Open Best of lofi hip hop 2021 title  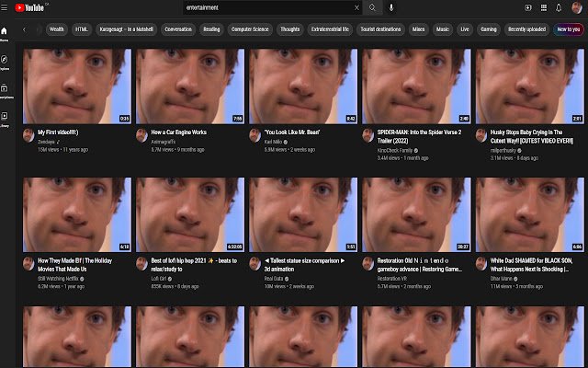pos(194,265)
